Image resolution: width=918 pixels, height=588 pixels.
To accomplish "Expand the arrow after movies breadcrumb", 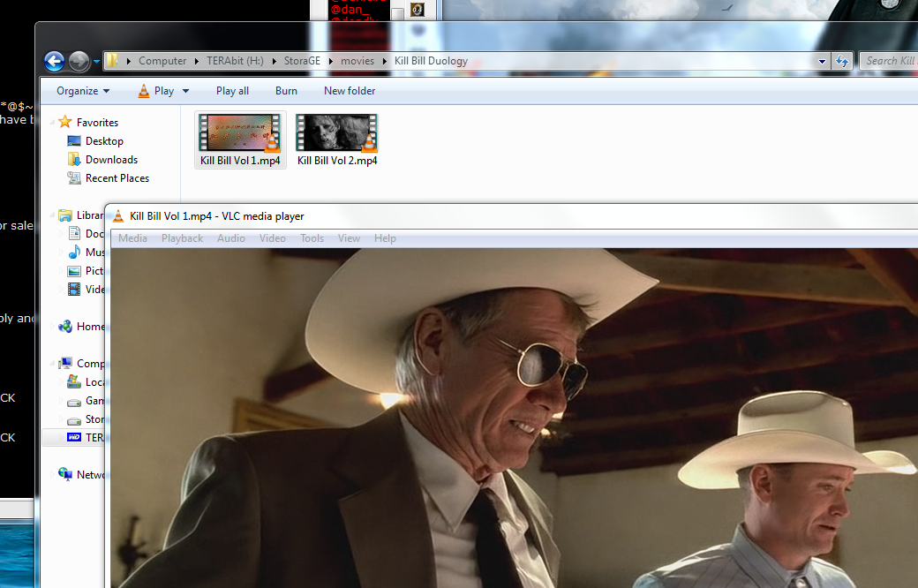I will tap(385, 61).
